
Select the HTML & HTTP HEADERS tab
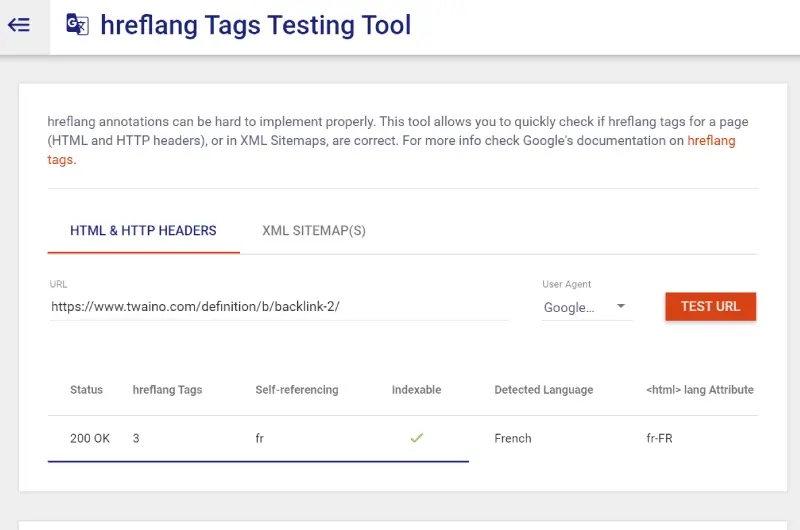click(x=143, y=231)
